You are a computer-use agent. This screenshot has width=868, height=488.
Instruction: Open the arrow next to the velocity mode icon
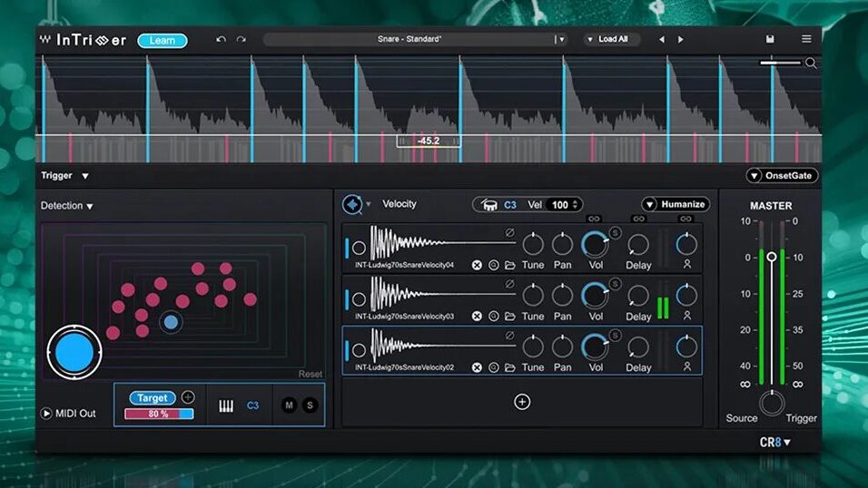[368, 203]
